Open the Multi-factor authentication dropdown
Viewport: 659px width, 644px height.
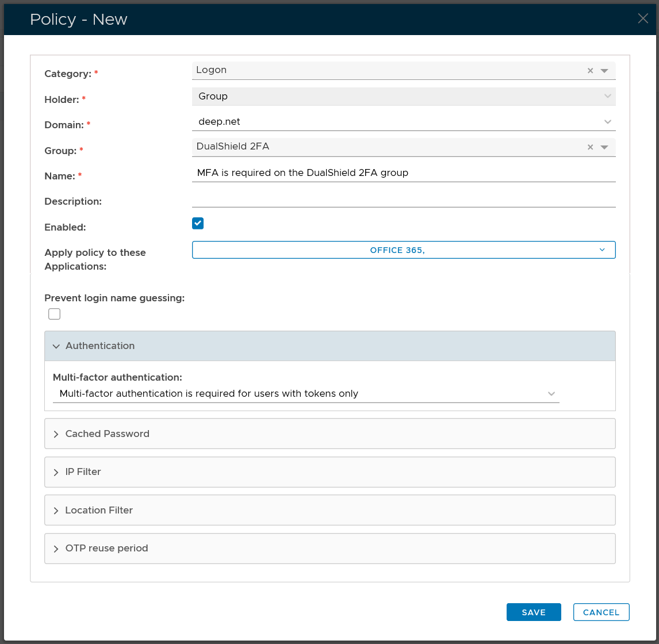pyautogui.click(x=305, y=394)
